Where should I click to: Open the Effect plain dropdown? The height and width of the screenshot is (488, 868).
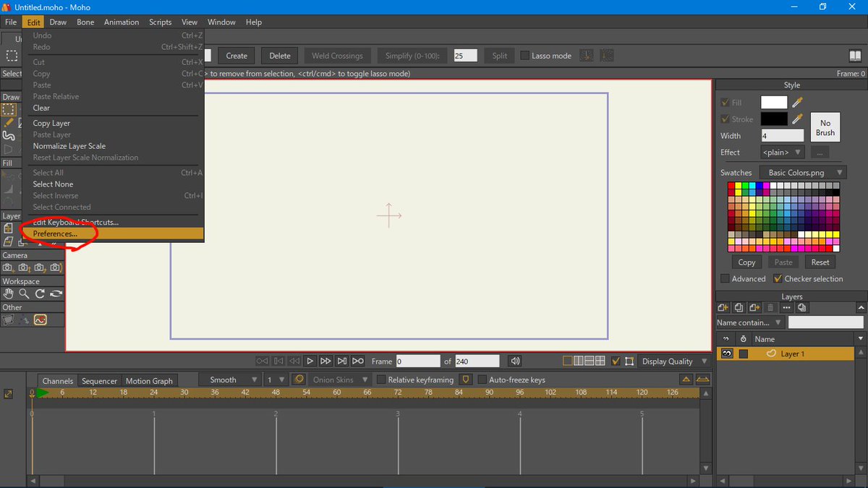pos(783,153)
